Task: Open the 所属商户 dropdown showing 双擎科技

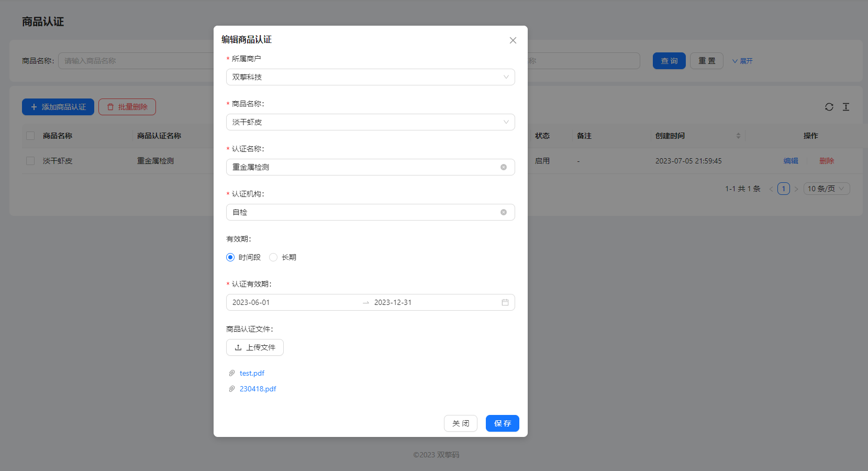Action: (371, 77)
